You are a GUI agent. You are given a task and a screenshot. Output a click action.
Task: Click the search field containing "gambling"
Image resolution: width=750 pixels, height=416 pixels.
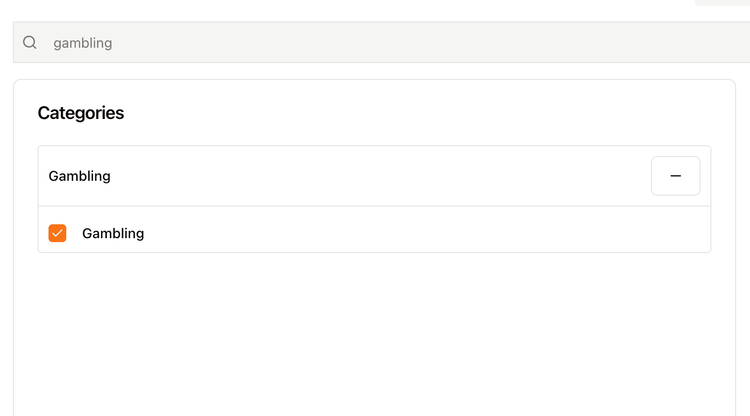click(380, 43)
